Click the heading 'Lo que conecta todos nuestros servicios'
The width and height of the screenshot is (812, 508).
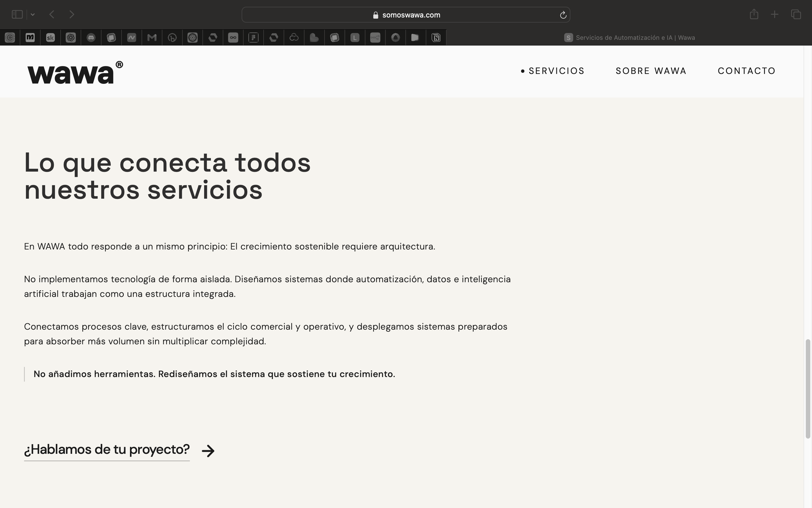point(167,176)
